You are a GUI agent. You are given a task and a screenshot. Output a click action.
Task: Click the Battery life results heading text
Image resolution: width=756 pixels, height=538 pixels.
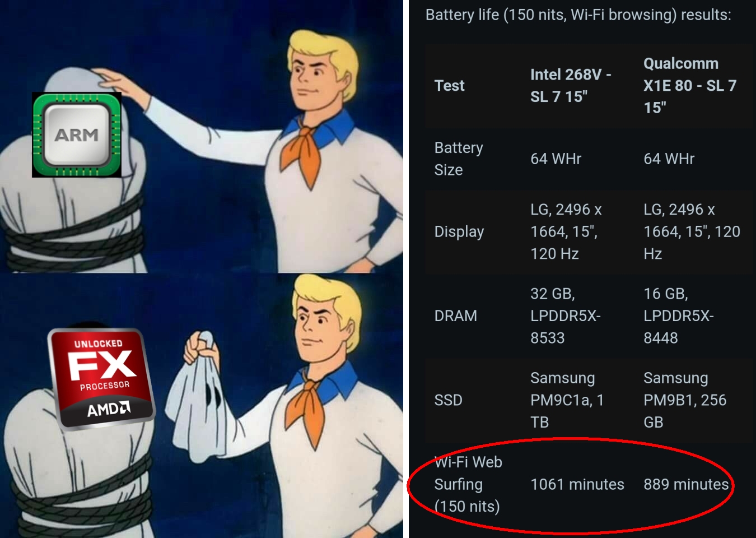578,15
